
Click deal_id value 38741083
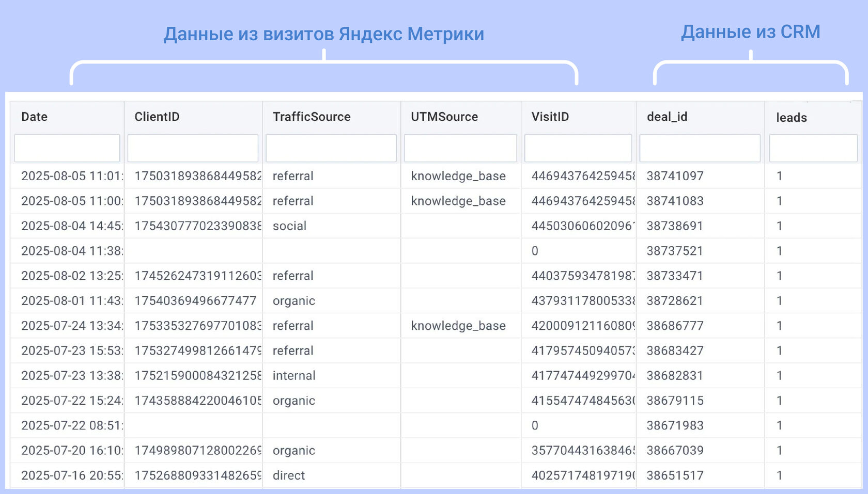tap(675, 201)
